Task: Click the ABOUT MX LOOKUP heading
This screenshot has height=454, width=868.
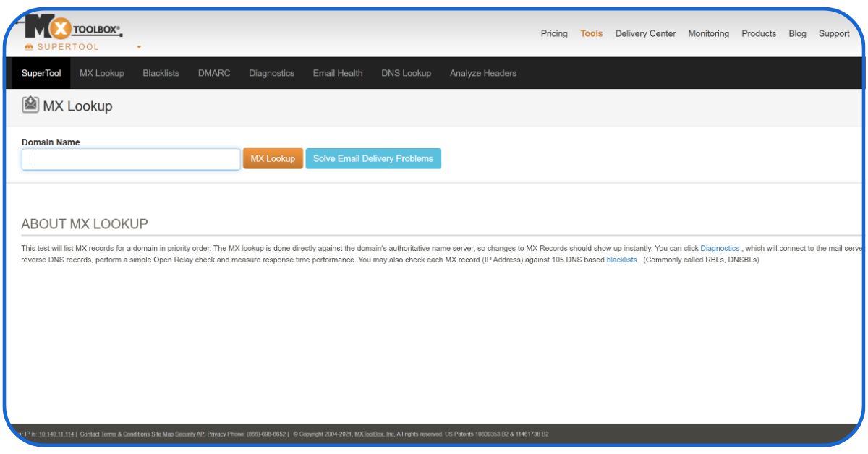Action: (x=85, y=224)
